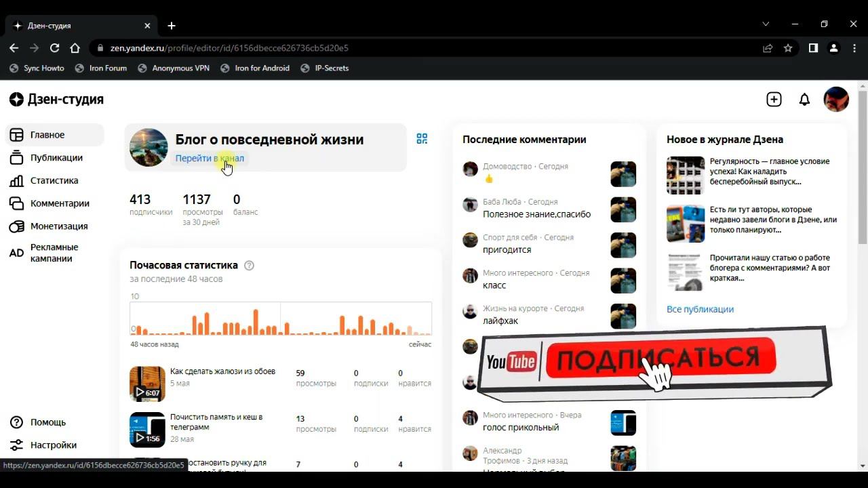
Task: Select the Дзен-студия browser tab
Action: tap(82, 26)
